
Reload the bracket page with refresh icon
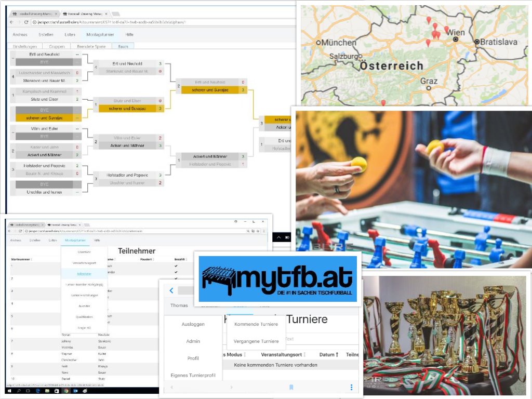26,22
